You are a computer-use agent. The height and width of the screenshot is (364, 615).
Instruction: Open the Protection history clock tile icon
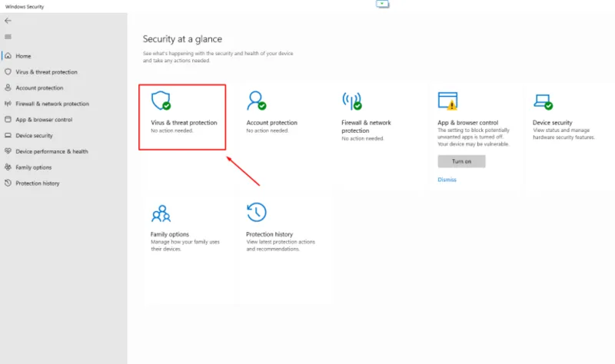coord(257,213)
